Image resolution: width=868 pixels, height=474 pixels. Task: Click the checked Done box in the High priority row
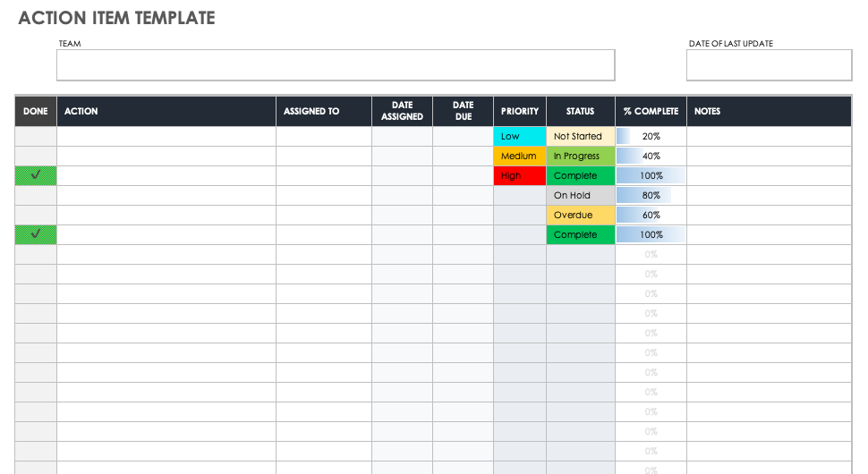[36, 176]
